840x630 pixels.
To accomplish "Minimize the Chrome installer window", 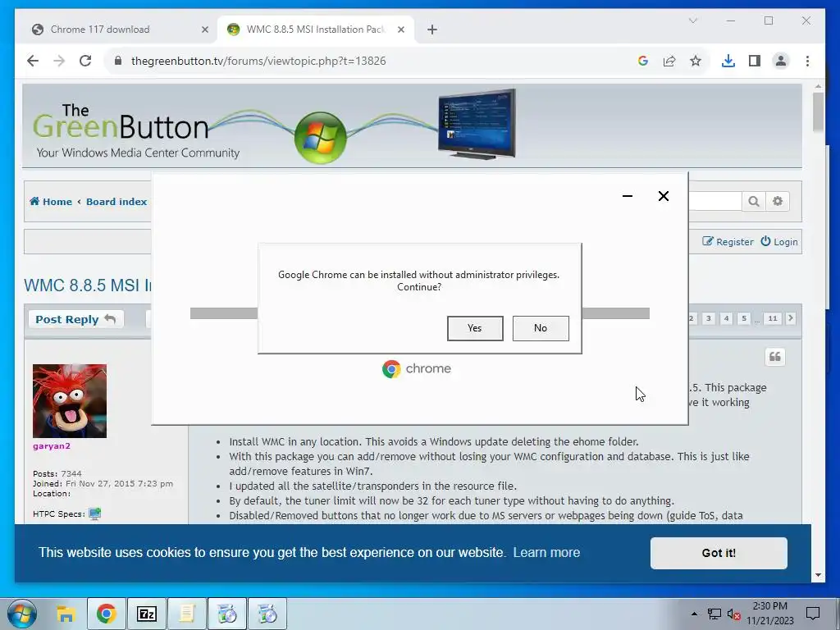I will pos(628,196).
